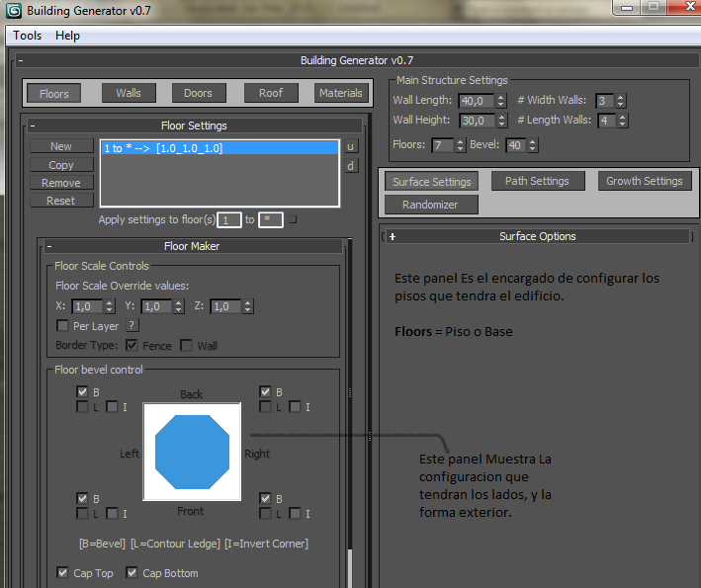Screen dimensions: 701x588
Task: Click the Randomizer button
Action: coord(430,205)
